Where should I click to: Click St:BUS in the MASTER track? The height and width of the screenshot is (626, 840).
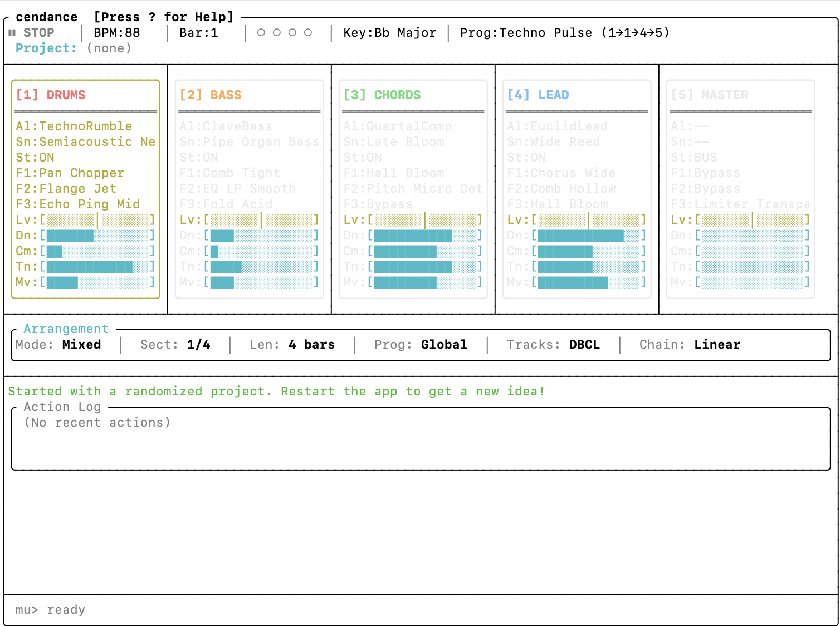[x=694, y=158]
